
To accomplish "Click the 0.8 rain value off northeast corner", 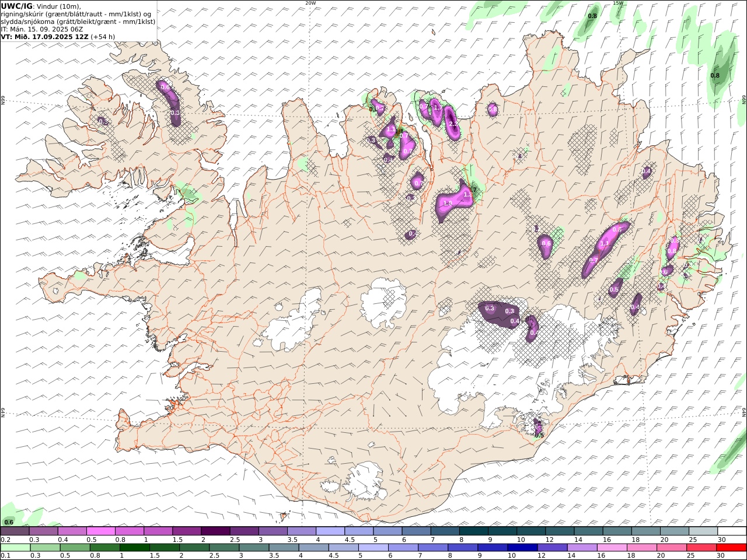I will pos(715,75).
